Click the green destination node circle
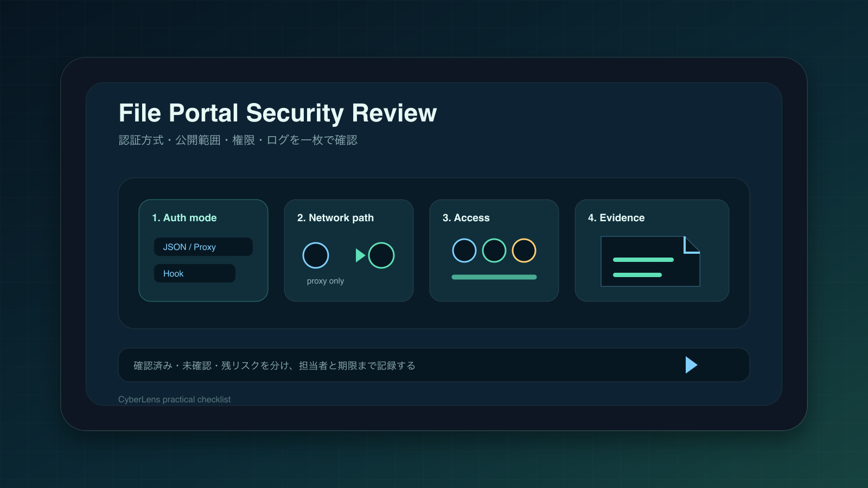 click(381, 255)
